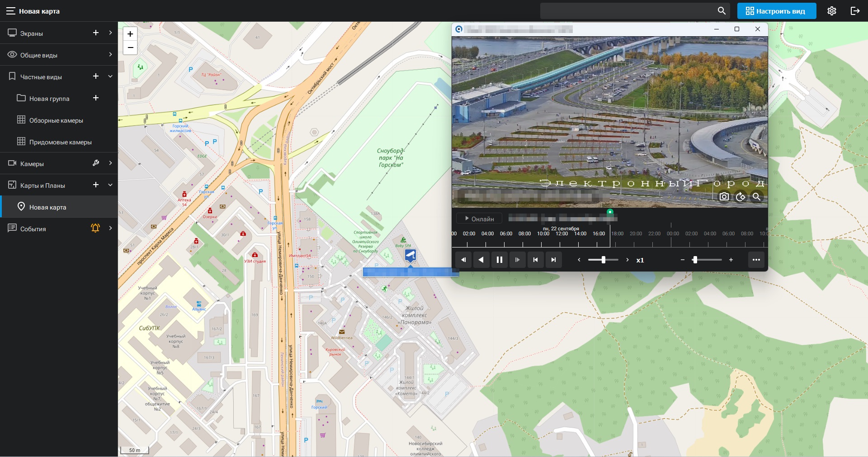Viewport: 868px width, 457px height.
Task: Pause the video playback
Action: click(500, 260)
